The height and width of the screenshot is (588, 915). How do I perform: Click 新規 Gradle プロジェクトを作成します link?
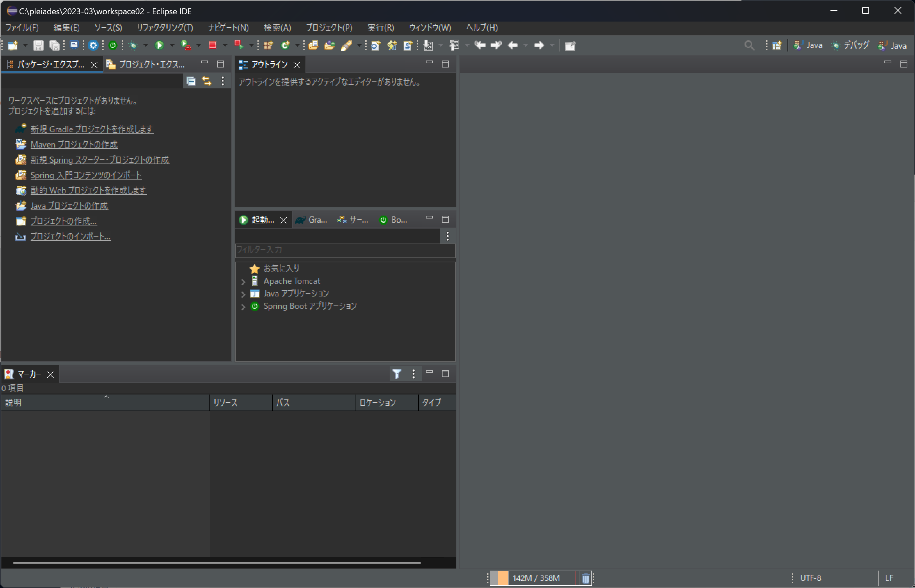tap(92, 129)
